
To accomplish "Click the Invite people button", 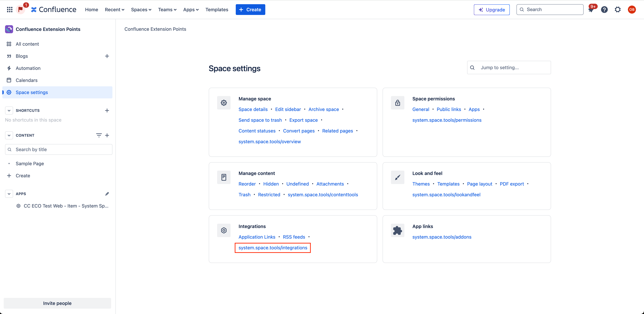I will click(x=57, y=303).
